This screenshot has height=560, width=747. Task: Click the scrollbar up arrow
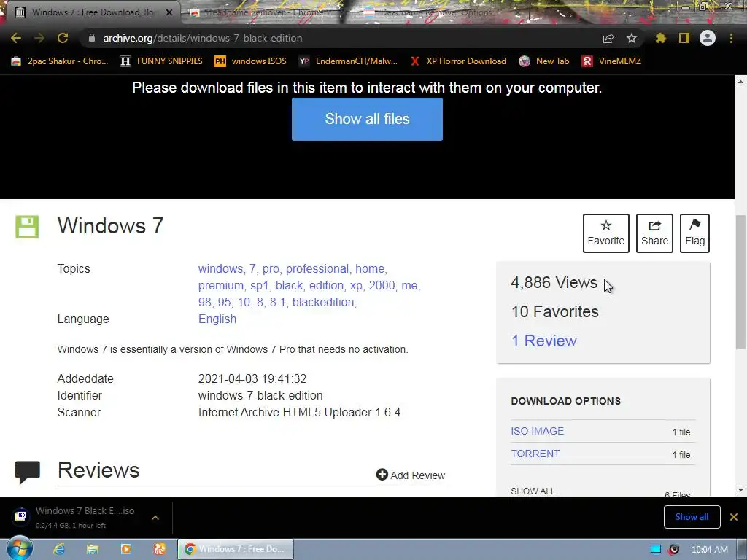pos(740,82)
